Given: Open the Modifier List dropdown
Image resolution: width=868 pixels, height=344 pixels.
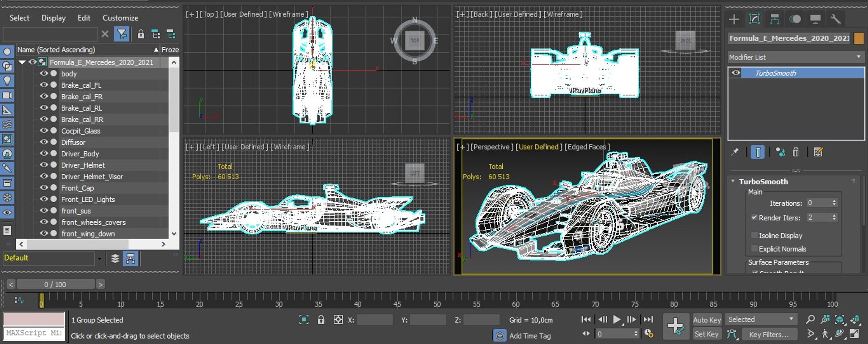Looking at the screenshot, I should 796,57.
